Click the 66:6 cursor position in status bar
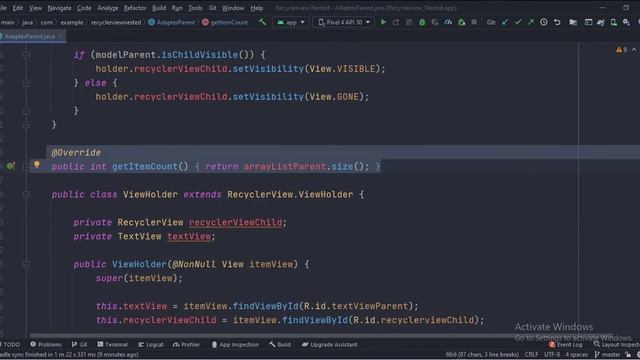The width and height of the screenshot is (640, 360). tap(482, 355)
